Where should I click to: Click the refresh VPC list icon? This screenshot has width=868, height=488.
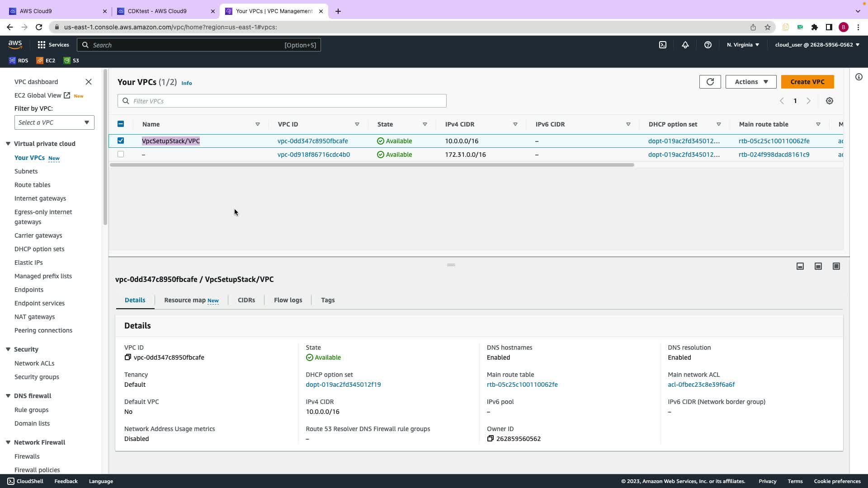pos(710,82)
